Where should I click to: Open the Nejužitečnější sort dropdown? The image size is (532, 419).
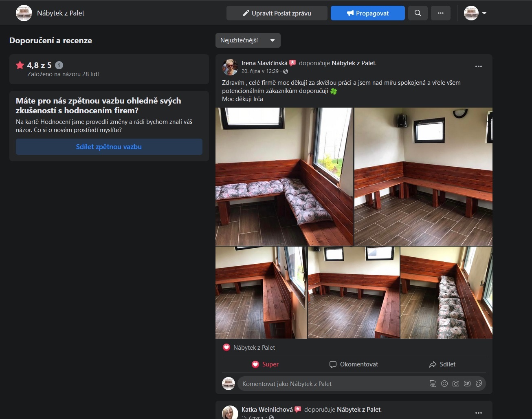coord(248,40)
